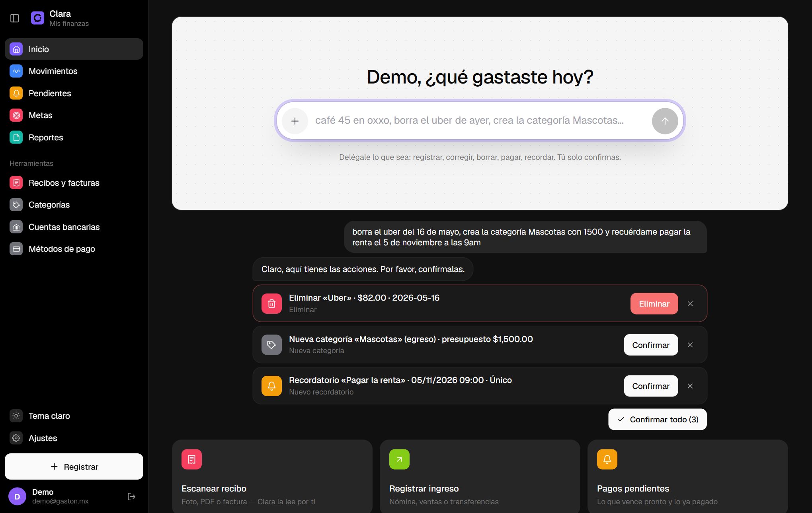Open Inicio in the sidebar

coord(74,49)
